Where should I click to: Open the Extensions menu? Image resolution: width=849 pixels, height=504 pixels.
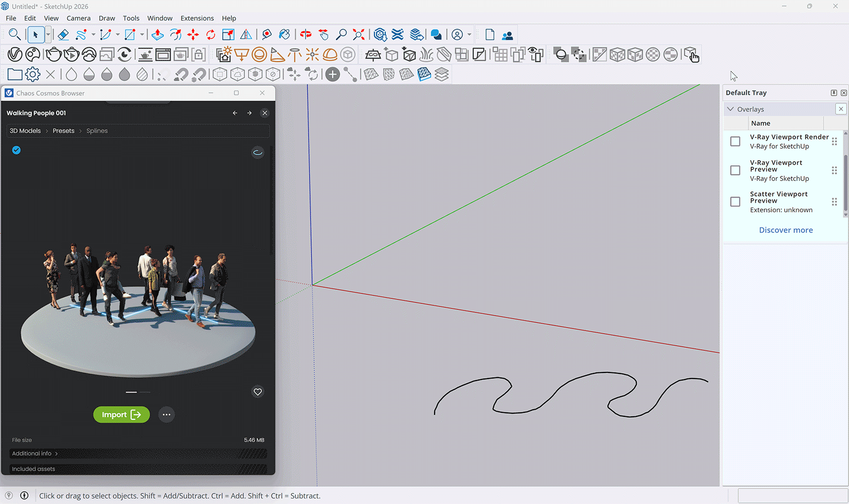[x=197, y=18]
